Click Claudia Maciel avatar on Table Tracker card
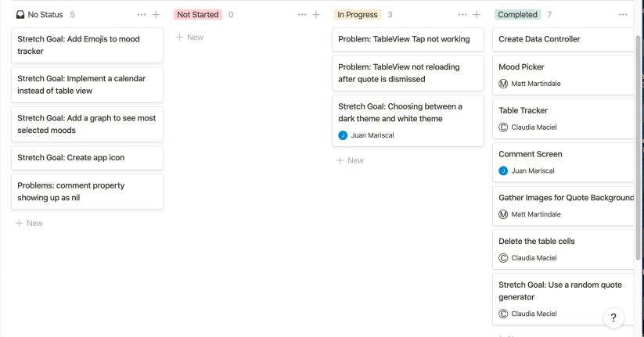 tap(503, 127)
